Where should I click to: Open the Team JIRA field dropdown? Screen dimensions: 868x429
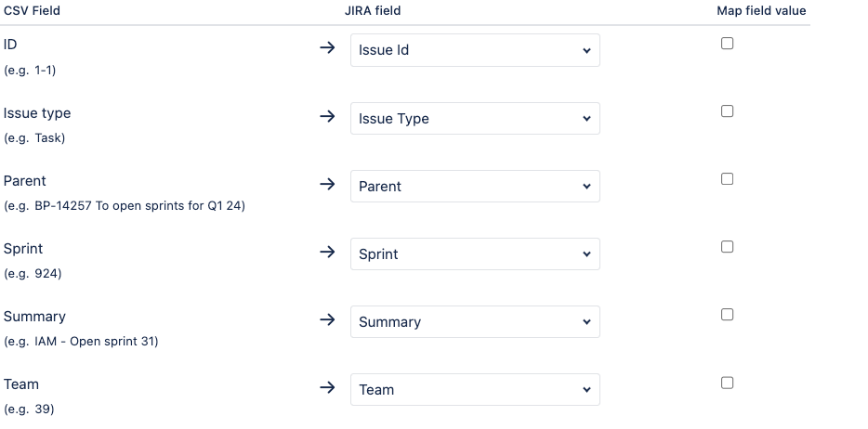coord(475,389)
